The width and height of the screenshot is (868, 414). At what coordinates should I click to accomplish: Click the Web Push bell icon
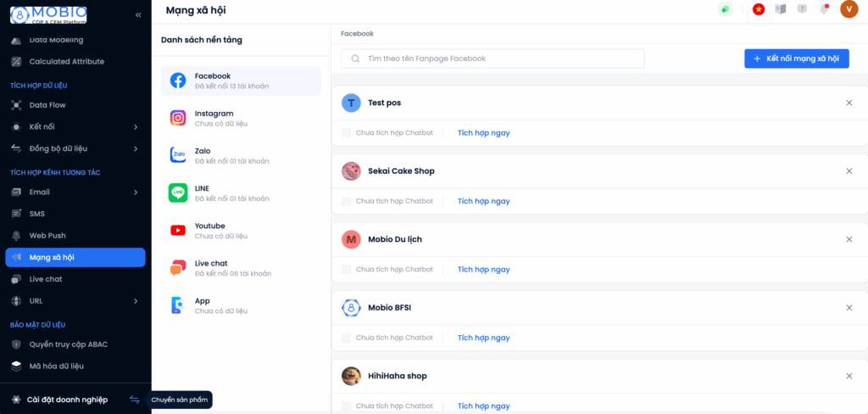click(17, 236)
